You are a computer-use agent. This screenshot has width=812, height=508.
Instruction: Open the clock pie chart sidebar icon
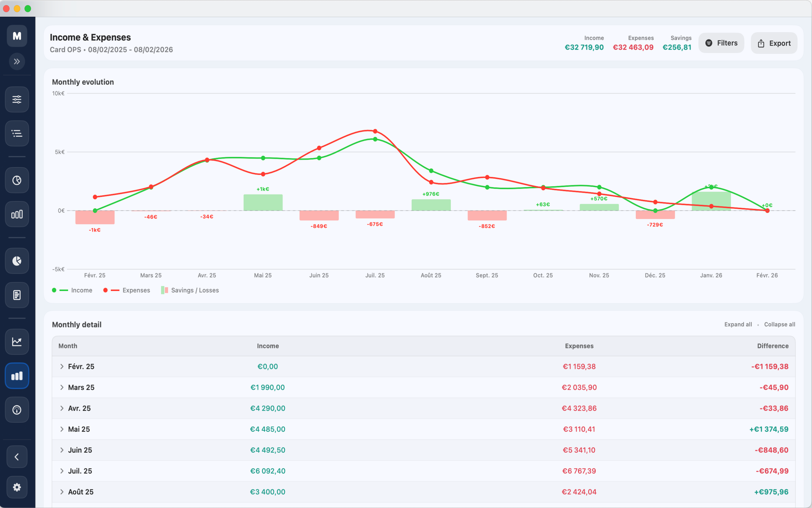[x=17, y=180]
